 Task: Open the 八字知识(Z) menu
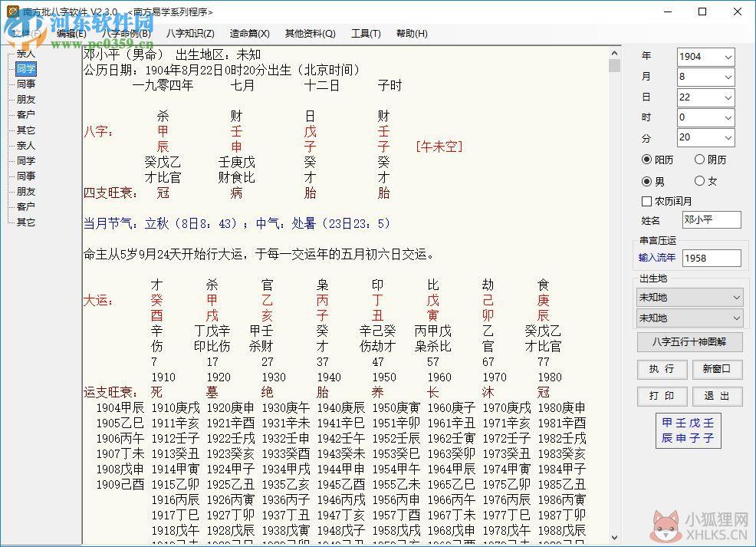click(190, 33)
